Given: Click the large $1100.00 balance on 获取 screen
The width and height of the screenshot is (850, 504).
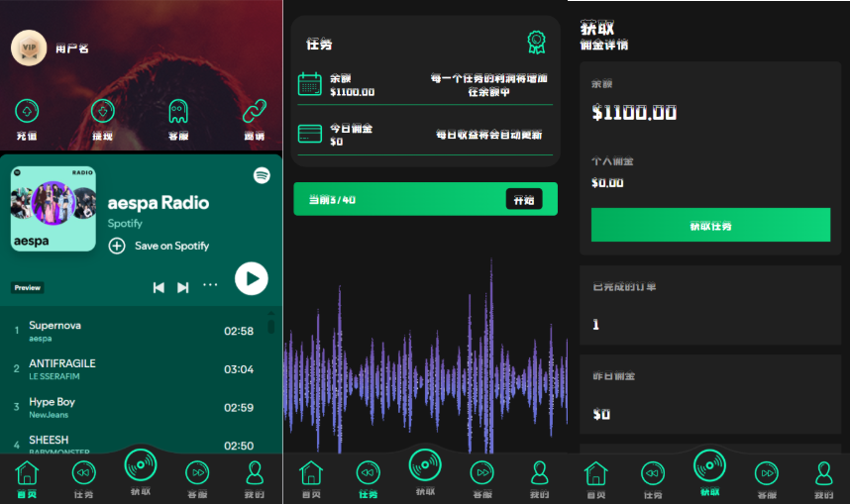Looking at the screenshot, I should point(634,113).
